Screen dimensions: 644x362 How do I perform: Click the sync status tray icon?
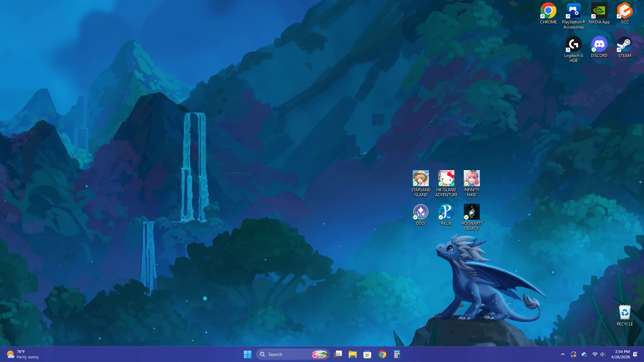[x=573, y=354]
